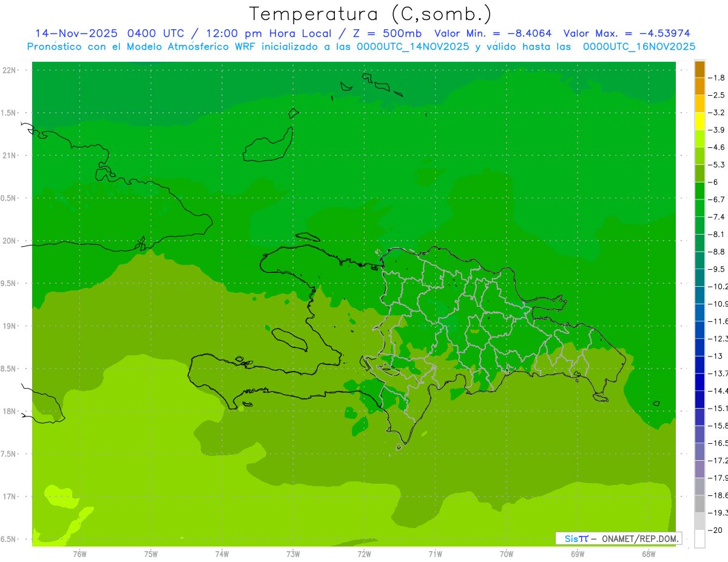Click the '19N' latitude label
This screenshot has width=728, height=562.
(10, 326)
